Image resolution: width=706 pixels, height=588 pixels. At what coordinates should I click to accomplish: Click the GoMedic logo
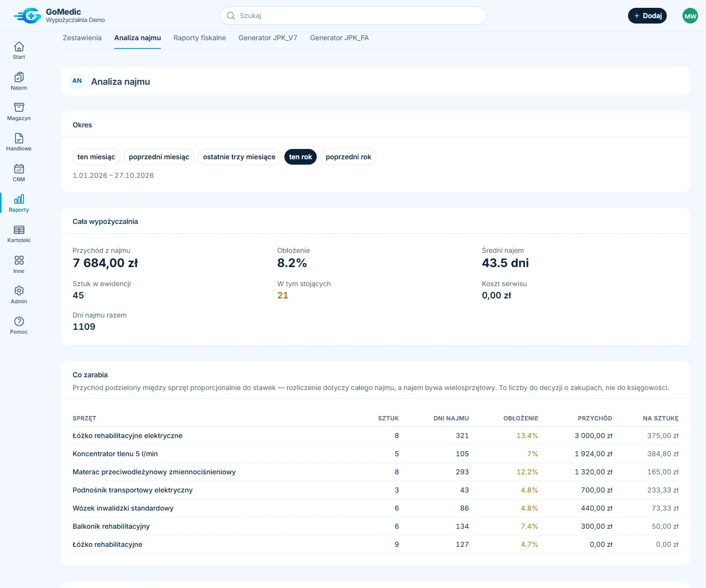tap(27, 16)
